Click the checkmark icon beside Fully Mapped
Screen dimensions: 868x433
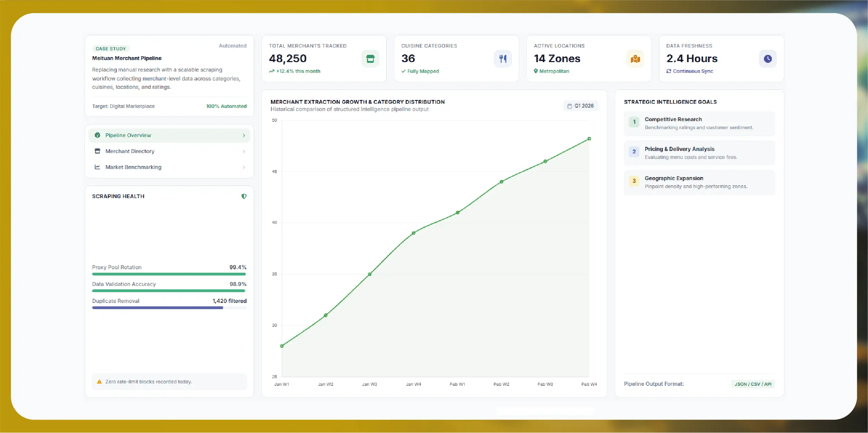pyautogui.click(x=404, y=71)
